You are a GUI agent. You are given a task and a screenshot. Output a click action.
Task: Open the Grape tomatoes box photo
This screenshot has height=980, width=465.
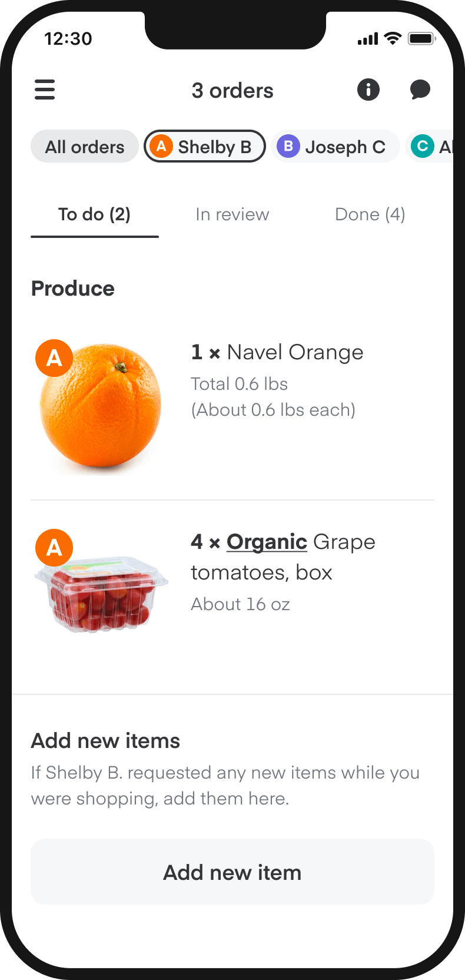coord(101,595)
